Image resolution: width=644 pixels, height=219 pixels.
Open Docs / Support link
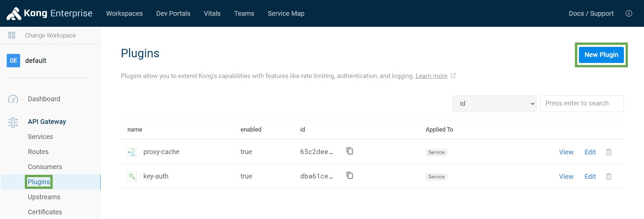(591, 13)
